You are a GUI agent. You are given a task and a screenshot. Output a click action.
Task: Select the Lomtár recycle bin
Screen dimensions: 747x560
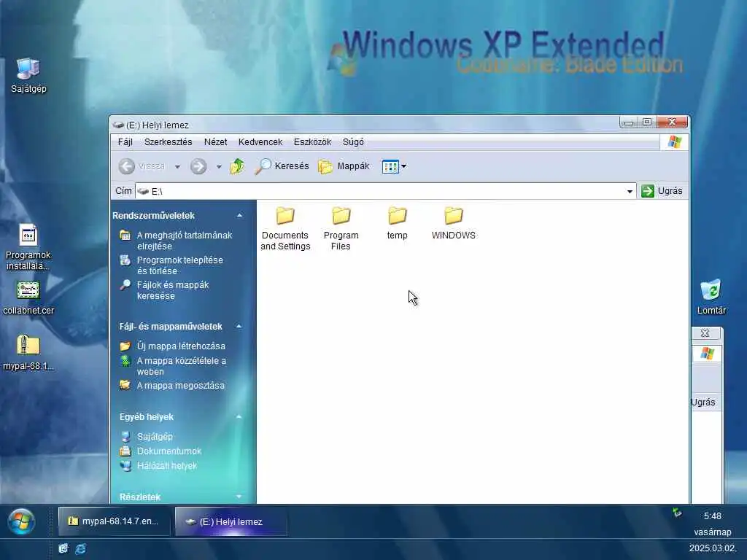711,297
